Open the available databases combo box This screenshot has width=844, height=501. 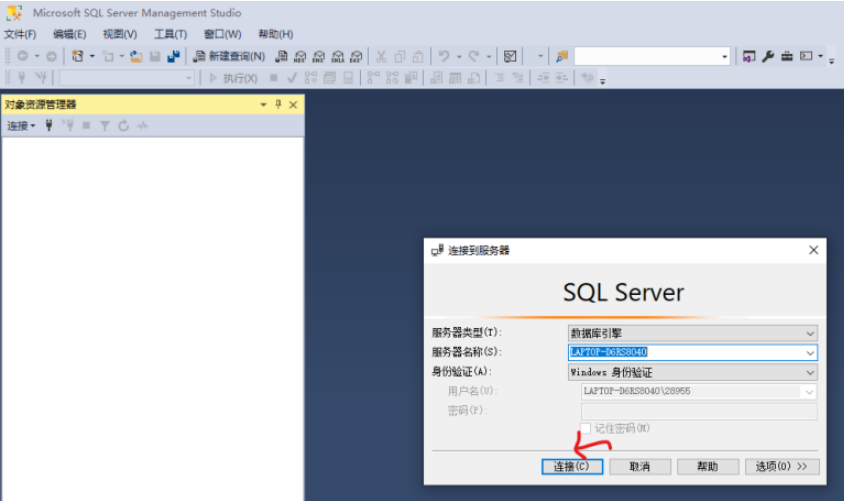click(x=126, y=78)
